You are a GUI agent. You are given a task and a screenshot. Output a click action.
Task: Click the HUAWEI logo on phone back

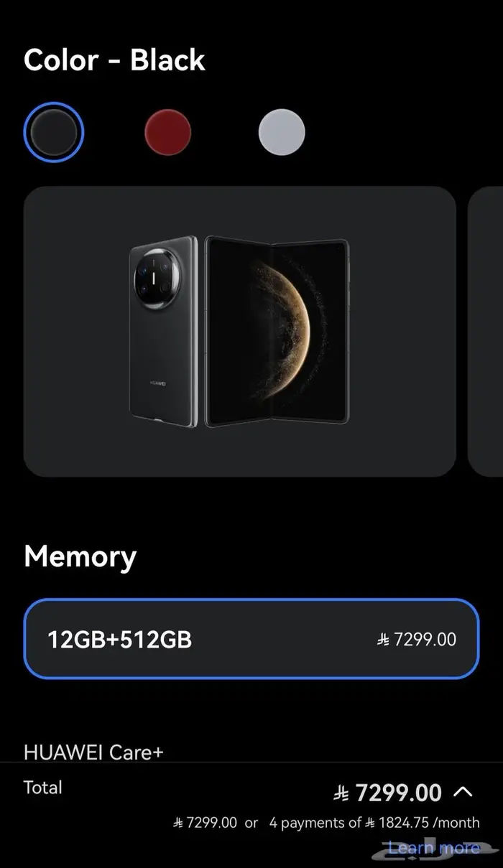(159, 383)
